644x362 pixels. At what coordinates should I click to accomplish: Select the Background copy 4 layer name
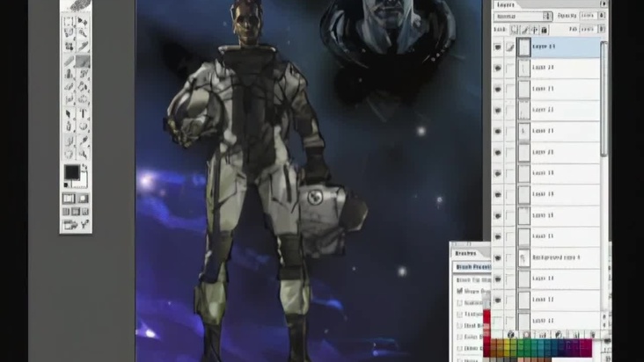pyautogui.click(x=556, y=257)
